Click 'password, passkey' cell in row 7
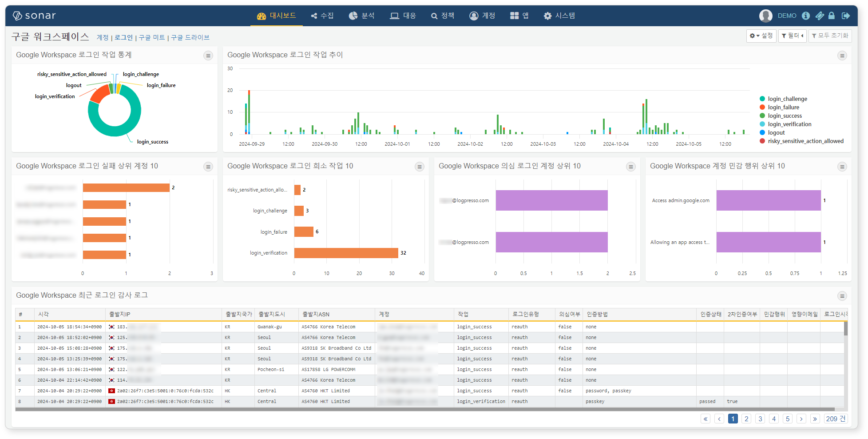This screenshot has width=868, height=439. [608, 391]
